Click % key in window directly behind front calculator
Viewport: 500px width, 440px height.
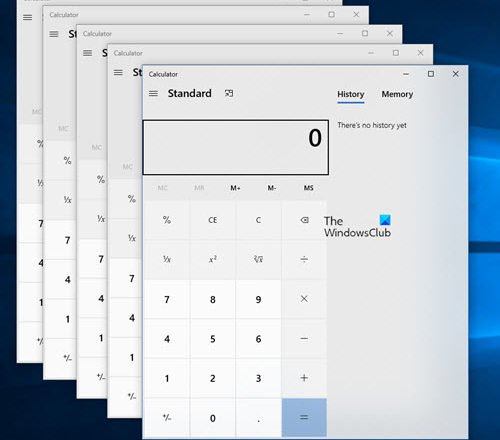[132, 199]
